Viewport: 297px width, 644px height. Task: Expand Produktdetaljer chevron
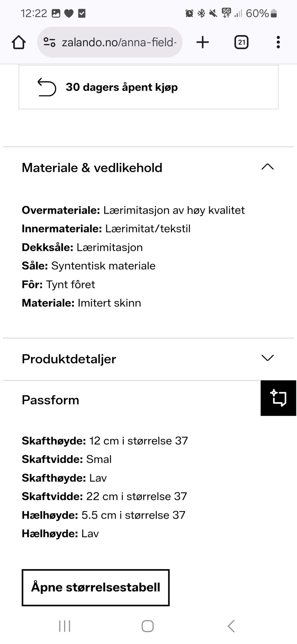pos(268,358)
